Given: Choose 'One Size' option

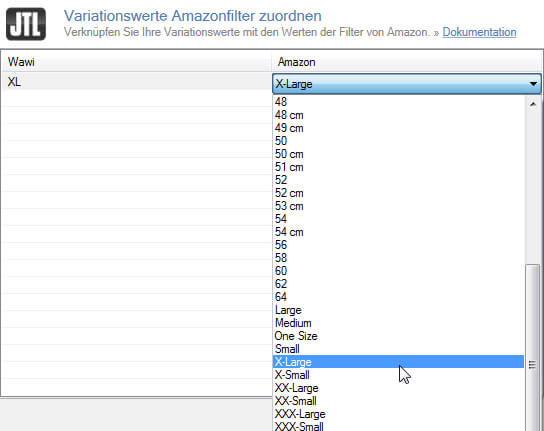Looking at the screenshot, I should (x=398, y=336).
